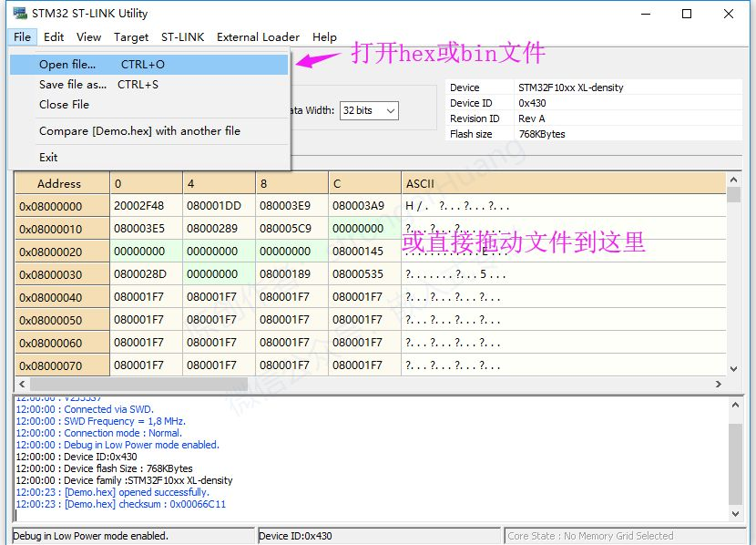Click memory cell 080003A9
This screenshot has width=756, height=545.
(365, 206)
